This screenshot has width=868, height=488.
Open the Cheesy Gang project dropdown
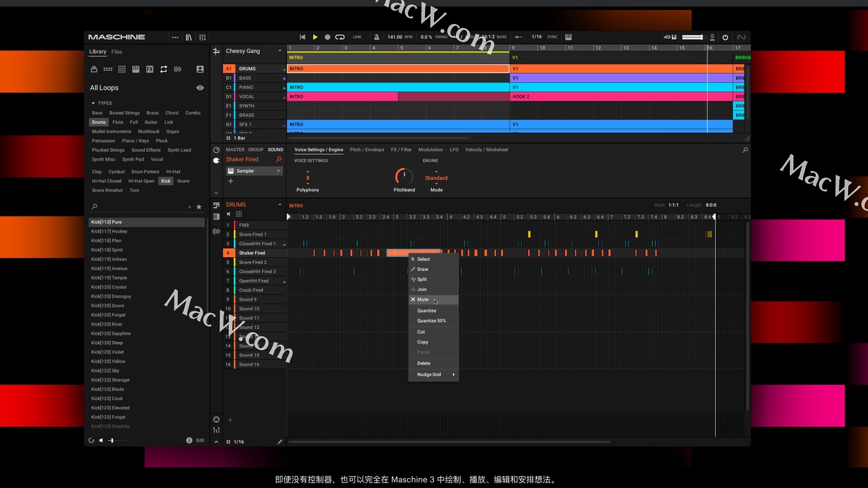(x=280, y=51)
